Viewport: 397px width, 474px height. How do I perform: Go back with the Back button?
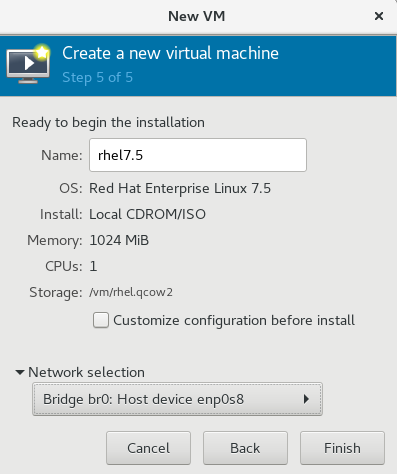(245, 448)
